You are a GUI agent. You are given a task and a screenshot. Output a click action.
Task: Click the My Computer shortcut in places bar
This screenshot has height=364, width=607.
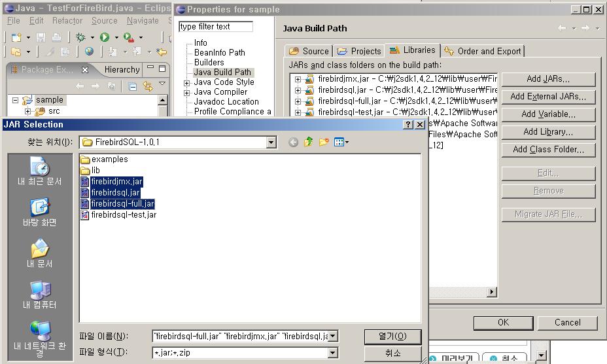39,295
